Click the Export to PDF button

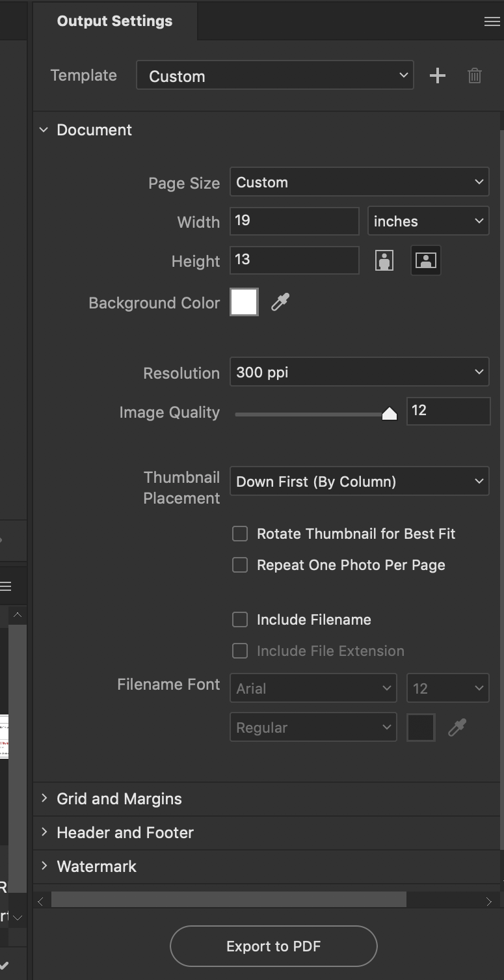[274, 946]
